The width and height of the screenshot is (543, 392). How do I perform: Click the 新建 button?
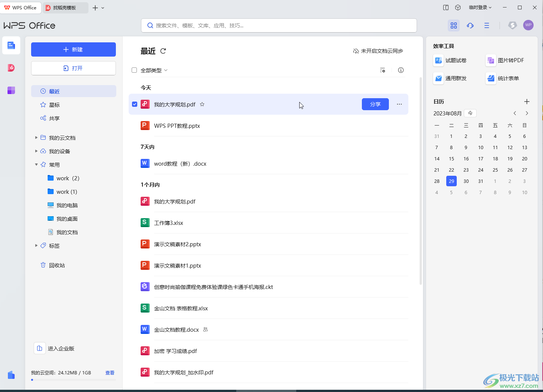(x=73, y=49)
